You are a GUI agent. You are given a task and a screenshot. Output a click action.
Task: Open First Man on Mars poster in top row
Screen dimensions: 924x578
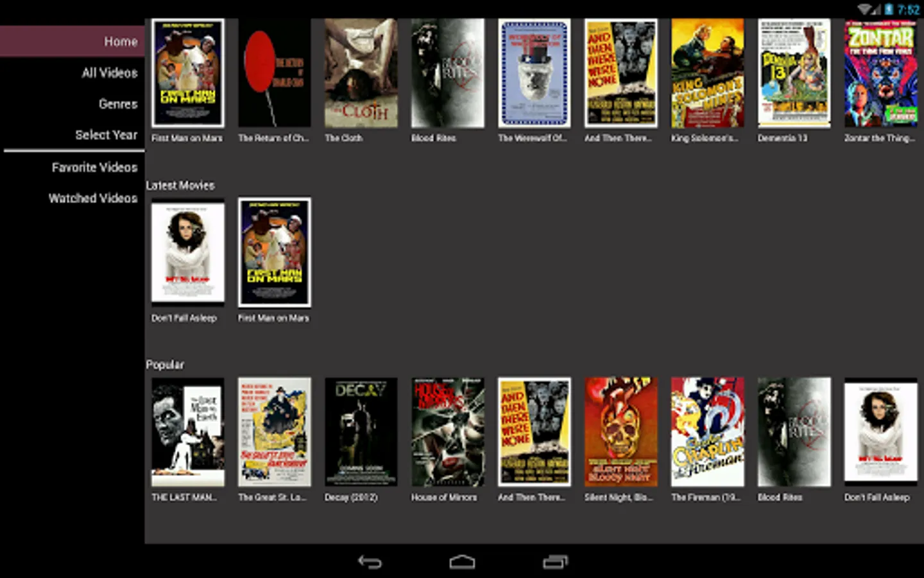188,73
